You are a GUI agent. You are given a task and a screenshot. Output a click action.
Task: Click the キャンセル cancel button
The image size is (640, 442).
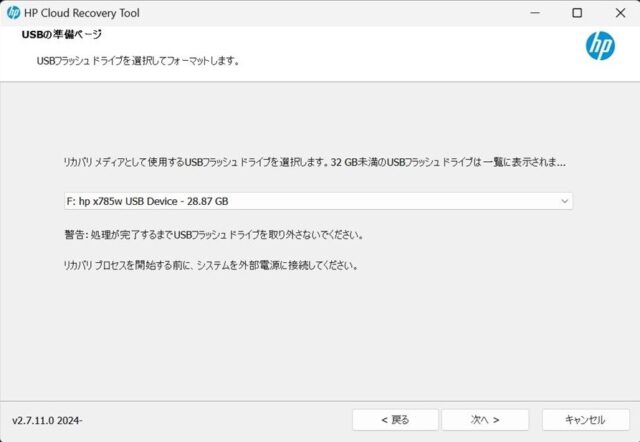coord(585,420)
